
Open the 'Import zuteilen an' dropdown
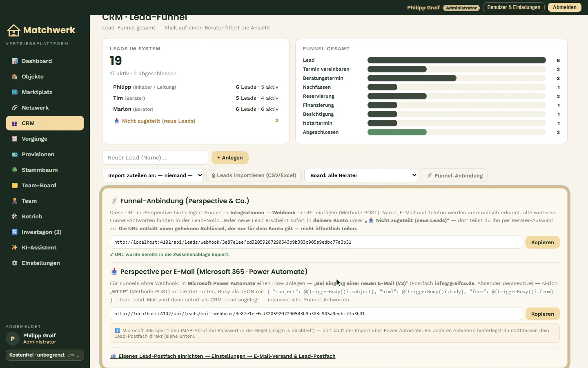coord(153,175)
